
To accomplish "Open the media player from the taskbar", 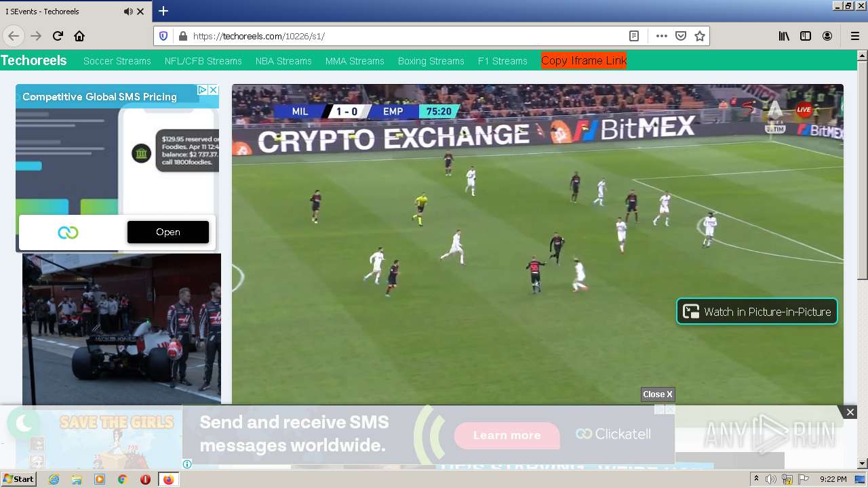I will 100,479.
